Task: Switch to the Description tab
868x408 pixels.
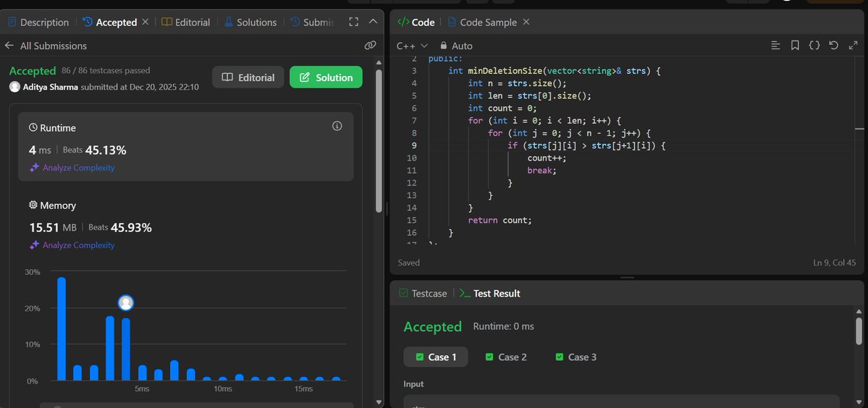Action: pyautogui.click(x=38, y=22)
